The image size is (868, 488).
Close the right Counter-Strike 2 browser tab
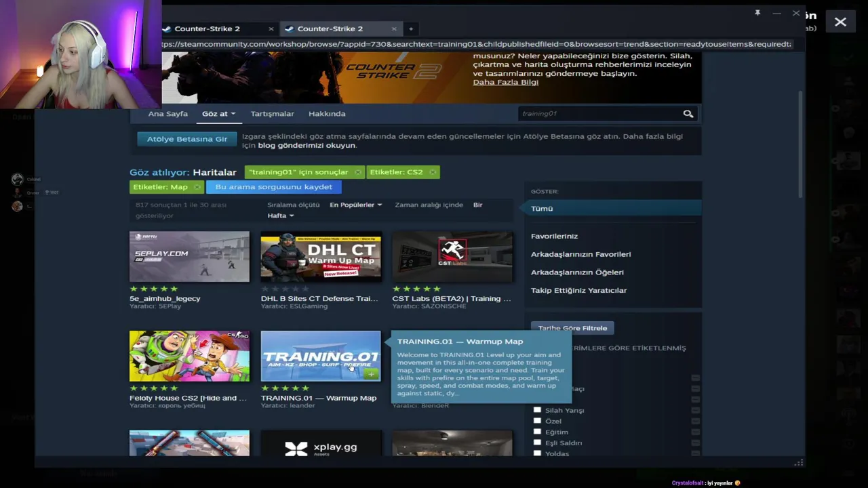[x=394, y=28]
